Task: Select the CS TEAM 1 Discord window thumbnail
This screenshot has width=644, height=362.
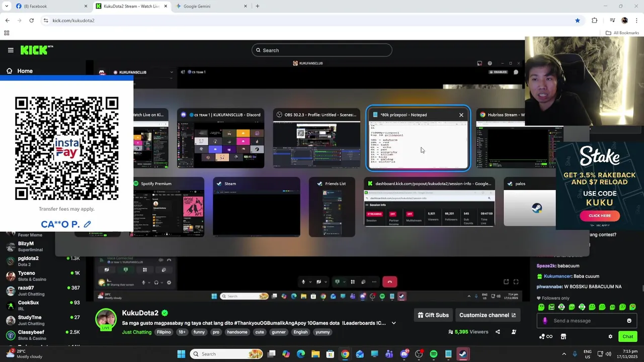Action: click(220, 138)
